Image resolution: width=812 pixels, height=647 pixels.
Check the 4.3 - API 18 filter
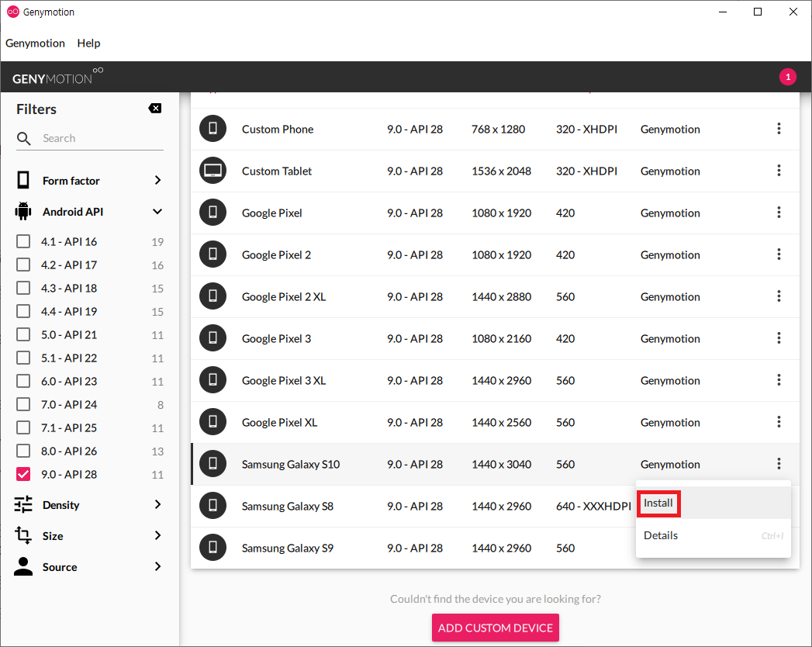(23, 288)
